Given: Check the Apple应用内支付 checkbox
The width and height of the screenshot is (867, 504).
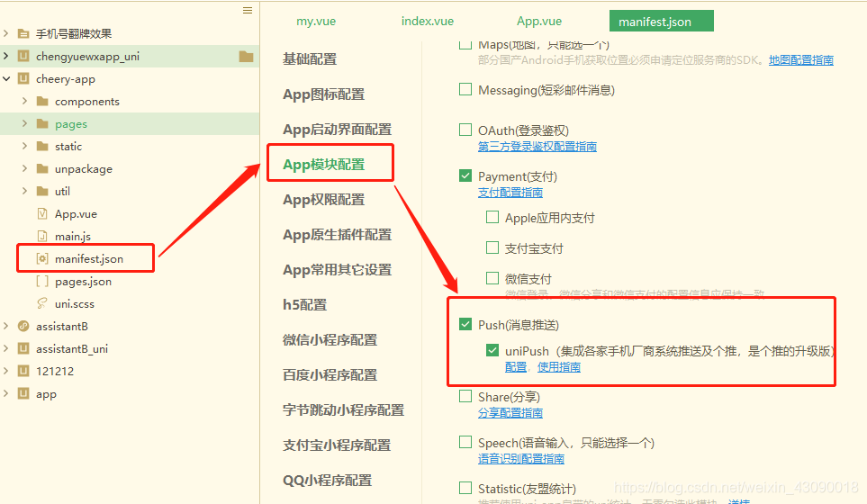Looking at the screenshot, I should pos(492,217).
